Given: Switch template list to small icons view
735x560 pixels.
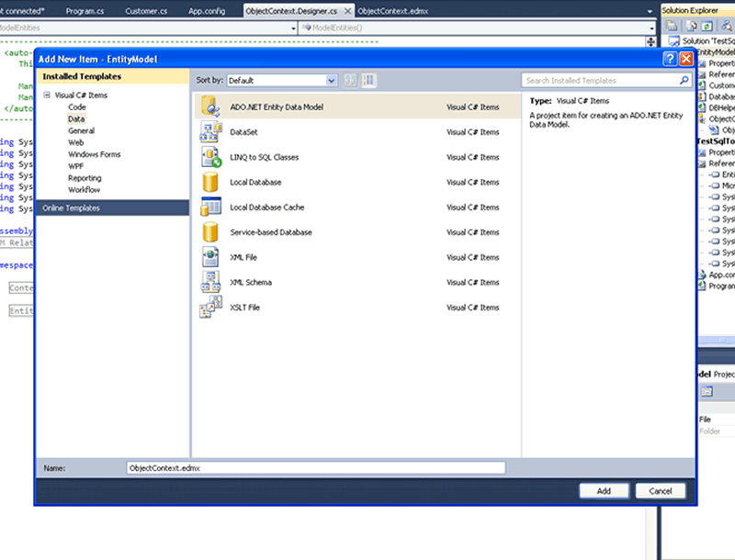Looking at the screenshot, I should tap(350, 81).
